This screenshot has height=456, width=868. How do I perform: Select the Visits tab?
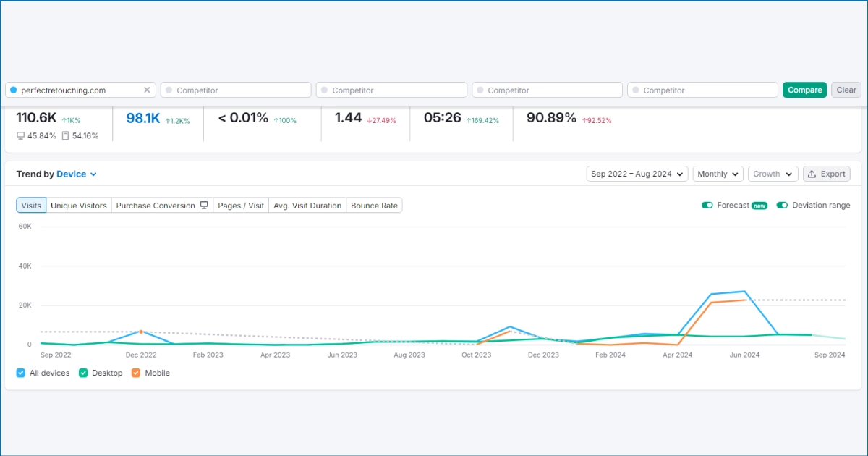[31, 206]
